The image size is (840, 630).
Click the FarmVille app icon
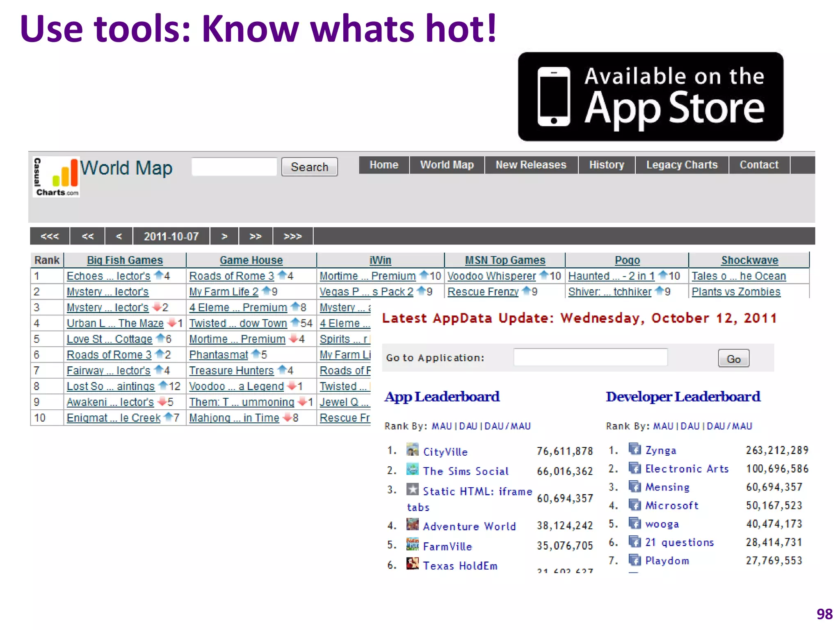point(412,544)
